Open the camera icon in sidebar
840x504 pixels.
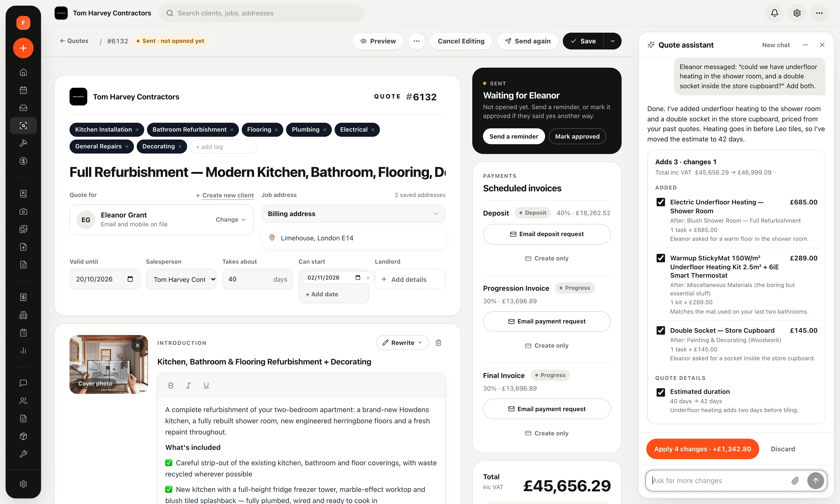[23, 211]
